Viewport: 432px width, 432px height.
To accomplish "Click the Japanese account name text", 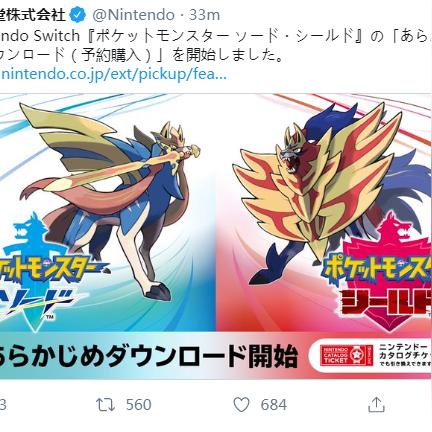I will 33,15.
